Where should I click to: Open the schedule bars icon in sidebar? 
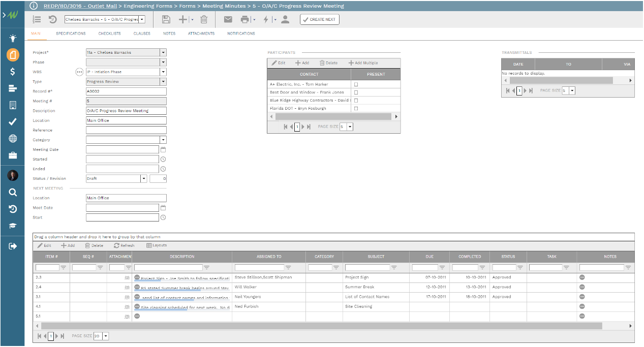click(x=13, y=88)
